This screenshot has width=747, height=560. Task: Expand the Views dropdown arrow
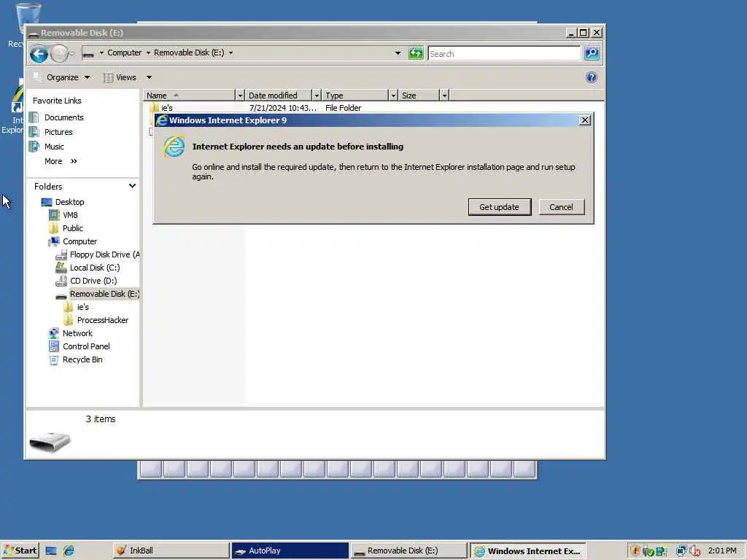tap(149, 77)
